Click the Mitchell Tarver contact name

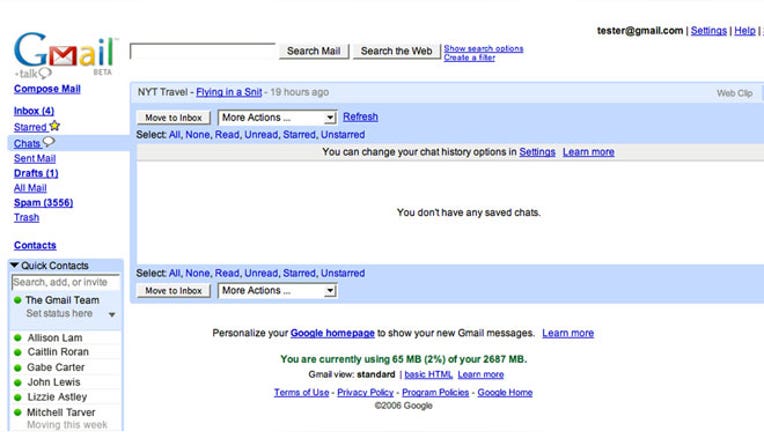tap(61, 413)
